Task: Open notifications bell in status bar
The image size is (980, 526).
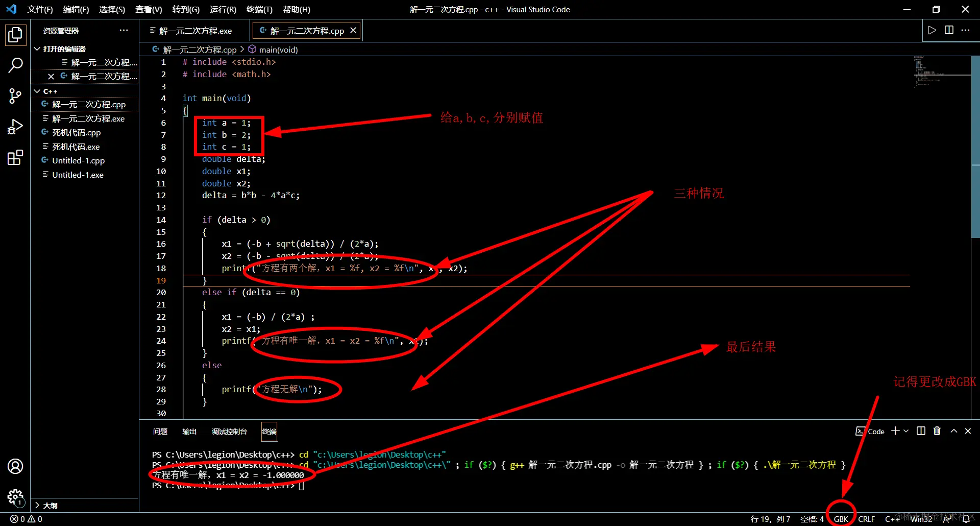Action: tap(966, 519)
